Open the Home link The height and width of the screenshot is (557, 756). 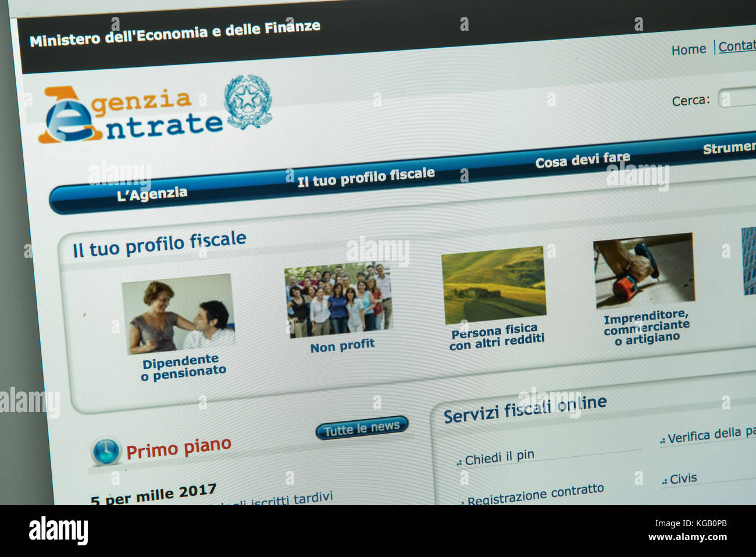(689, 50)
